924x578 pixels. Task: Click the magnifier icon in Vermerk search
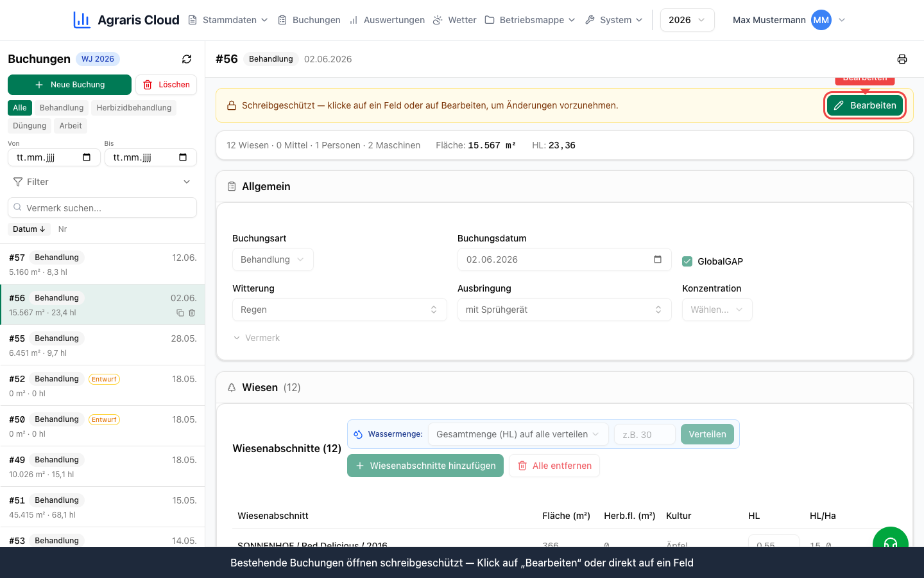click(x=17, y=207)
